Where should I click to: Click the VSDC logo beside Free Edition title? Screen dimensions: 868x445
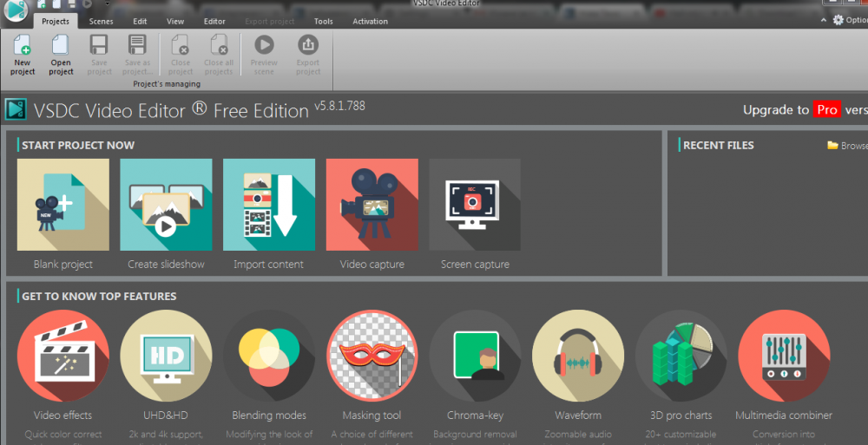[x=16, y=109]
